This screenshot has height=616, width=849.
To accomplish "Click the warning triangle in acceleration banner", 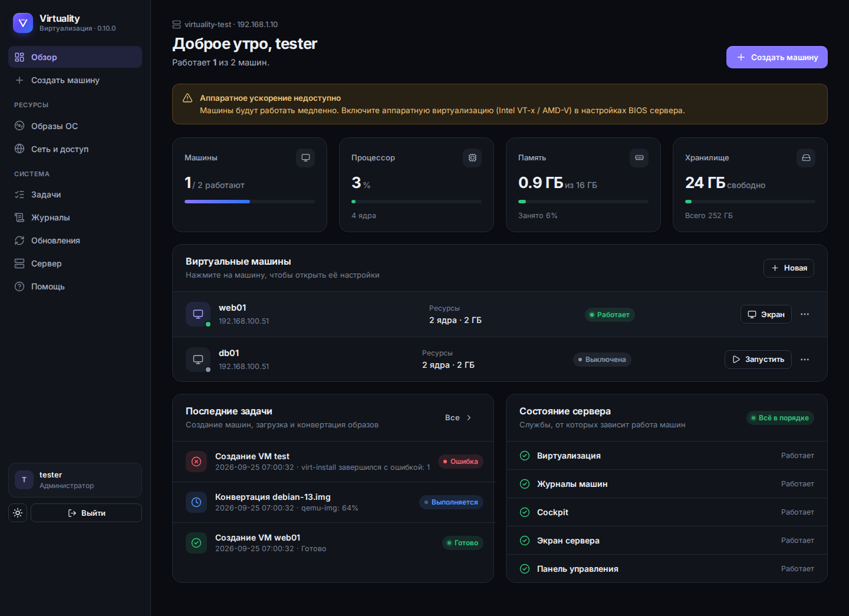I will 187,98.
